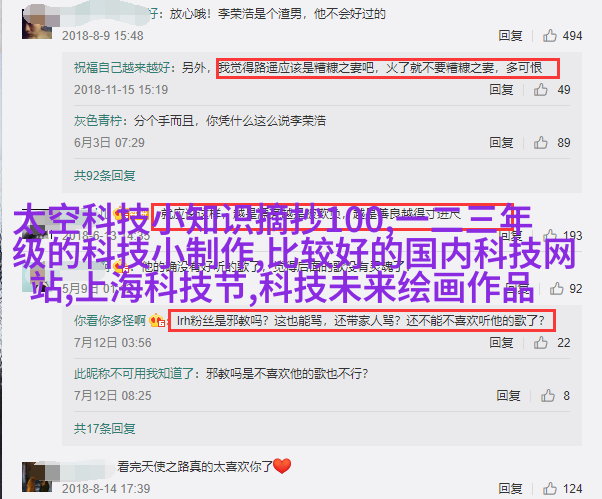Reply to the 2018-8-9 15:48 comment
602x499 pixels.
510,36
